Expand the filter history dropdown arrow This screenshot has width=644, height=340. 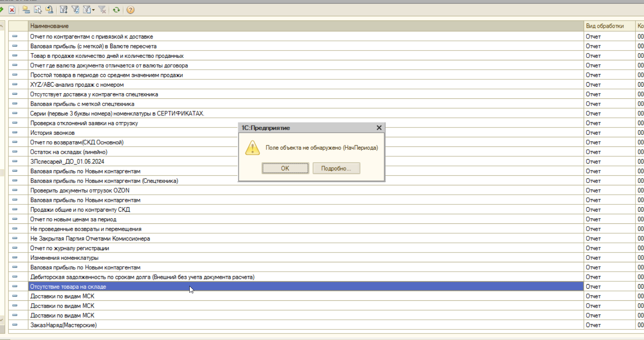pos(93,10)
